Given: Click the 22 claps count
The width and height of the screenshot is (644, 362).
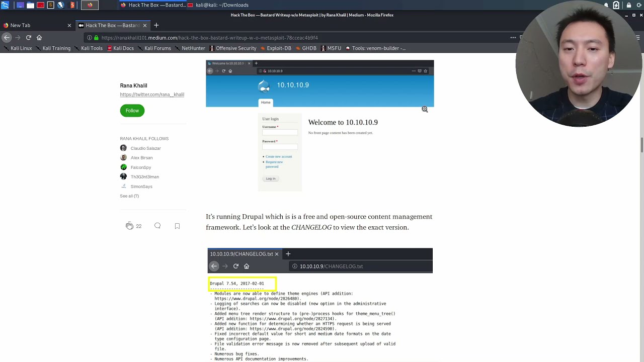Looking at the screenshot, I should (139, 226).
